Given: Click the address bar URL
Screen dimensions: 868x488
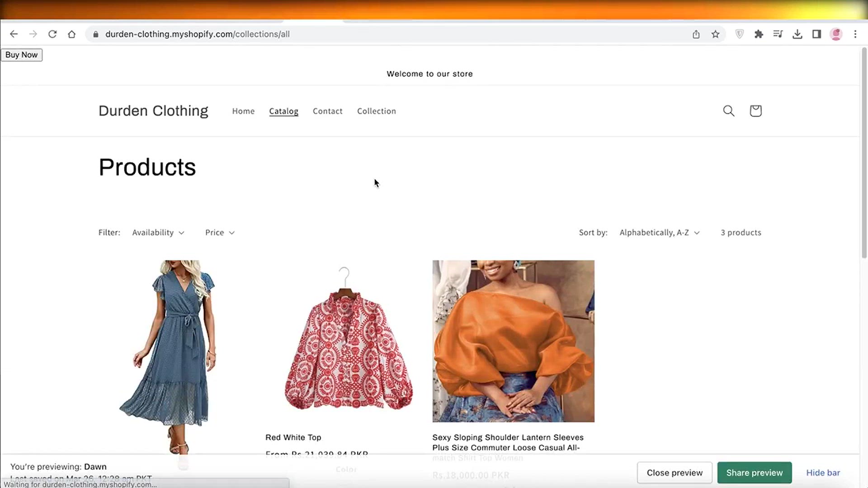Looking at the screenshot, I should [198, 34].
